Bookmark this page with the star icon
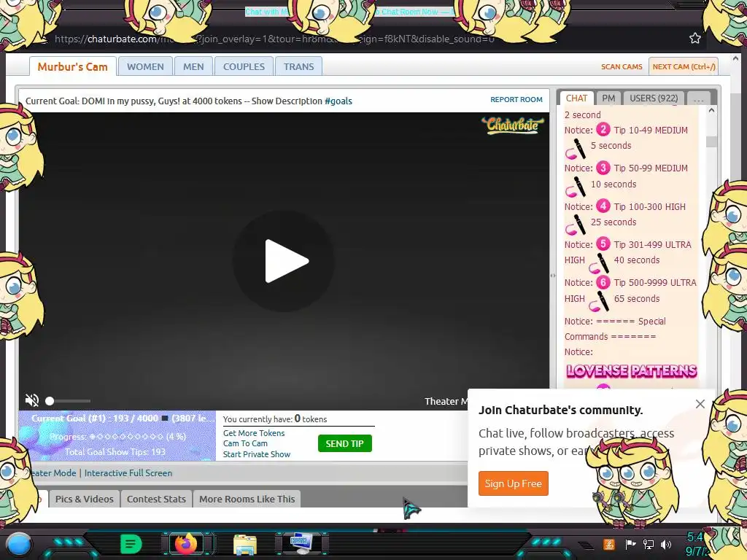747x560 pixels. [694, 38]
